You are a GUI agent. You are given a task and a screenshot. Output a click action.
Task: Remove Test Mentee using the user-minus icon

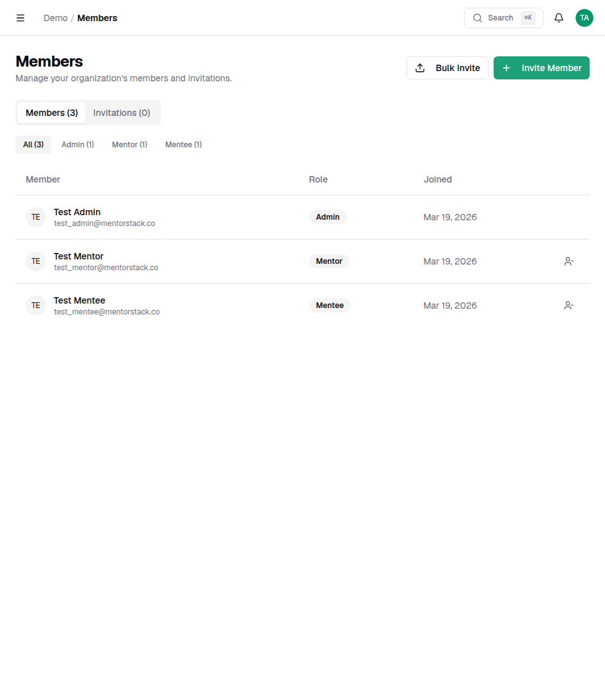point(569,305)
